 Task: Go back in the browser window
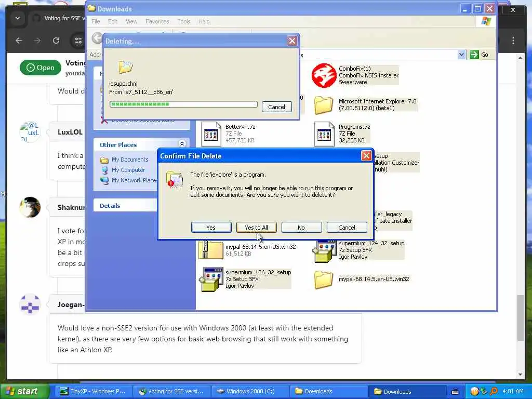pos(19,41)
